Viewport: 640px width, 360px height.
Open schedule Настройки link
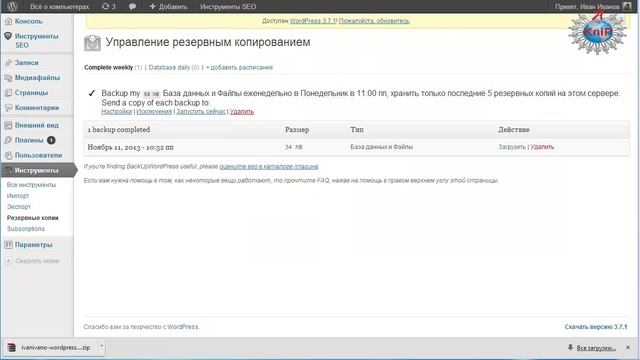click(x=117, y=111)
